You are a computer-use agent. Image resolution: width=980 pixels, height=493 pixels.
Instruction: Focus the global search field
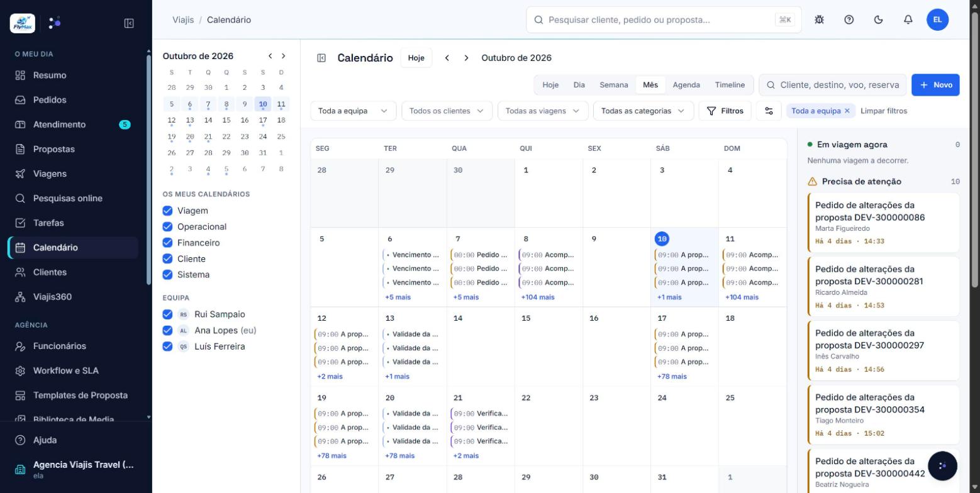pos(664,19)
